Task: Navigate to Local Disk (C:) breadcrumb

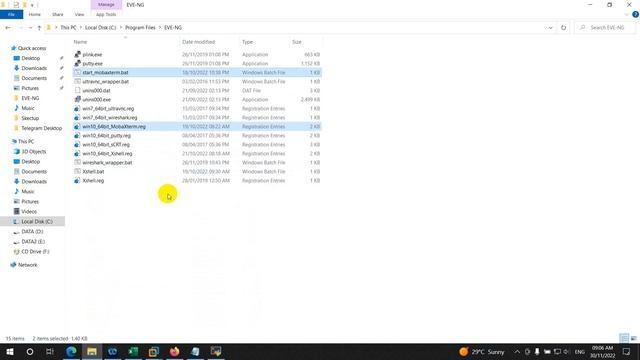Action: [x=100, y=28]
